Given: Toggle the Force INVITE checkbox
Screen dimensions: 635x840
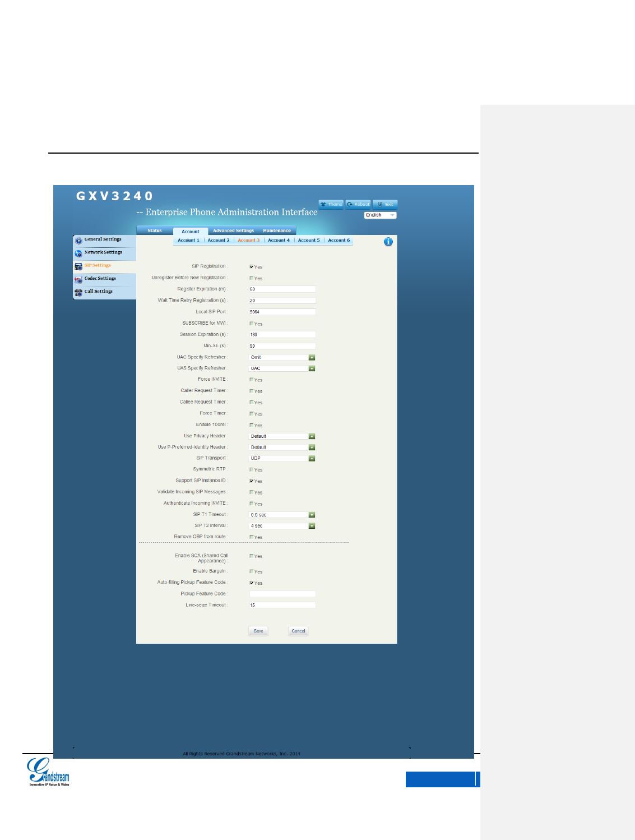Looking at the screenshot, I should click(252, 380).
